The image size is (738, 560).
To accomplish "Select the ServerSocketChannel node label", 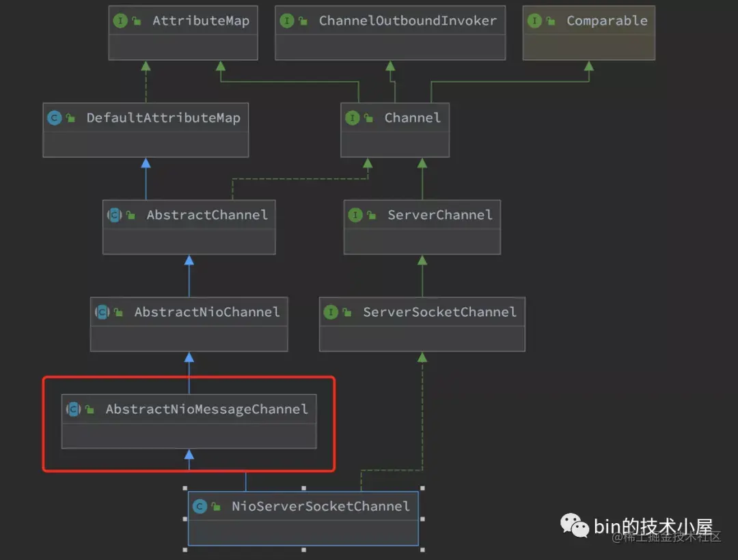I will [439, 311].
